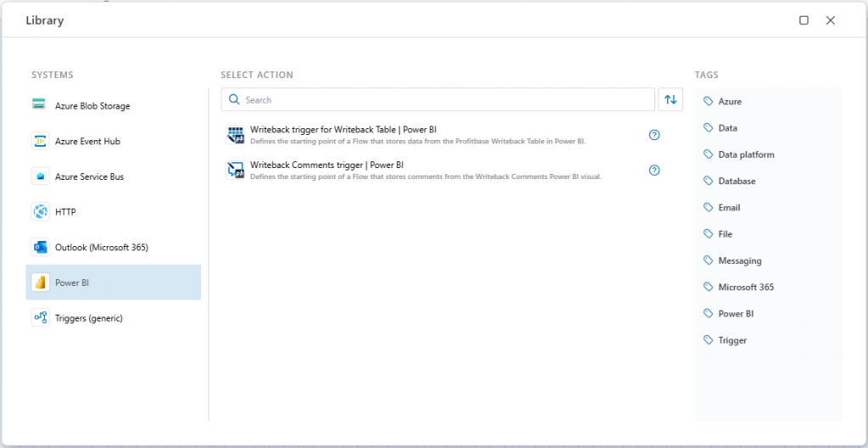The width and height of the screenshot is (868, 448).
Task: Filter by the File tag
Action: point(726,234)
